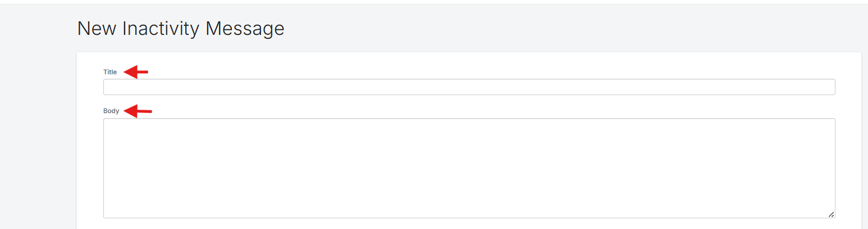Click the word "Inactivity" in the heading

tap(161, 29)
